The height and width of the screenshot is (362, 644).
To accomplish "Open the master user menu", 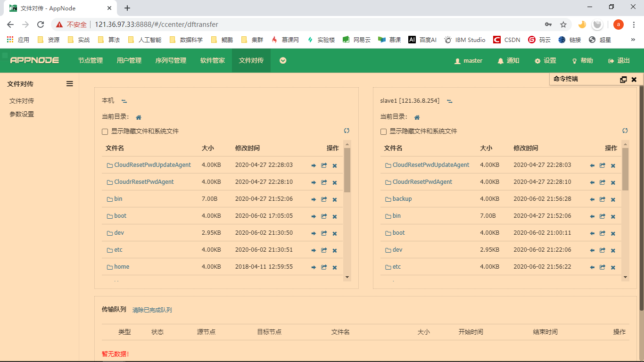I will coord(468,60).
